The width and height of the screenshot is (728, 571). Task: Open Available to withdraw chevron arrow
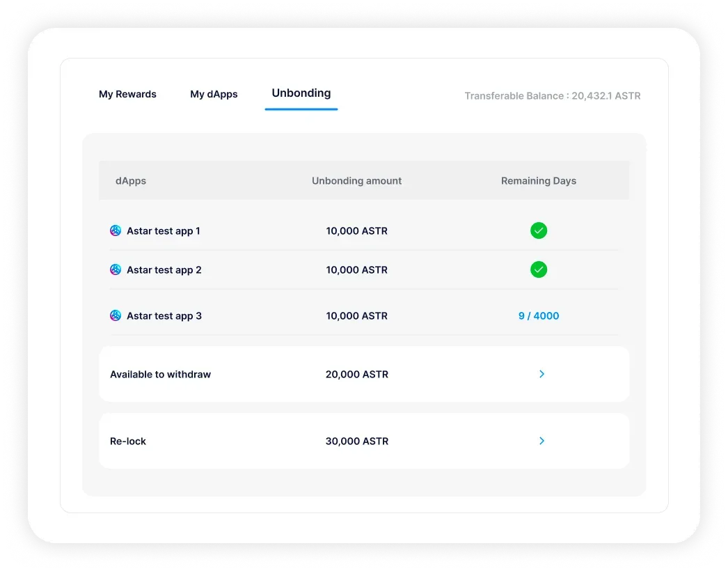tap(541, 374)
